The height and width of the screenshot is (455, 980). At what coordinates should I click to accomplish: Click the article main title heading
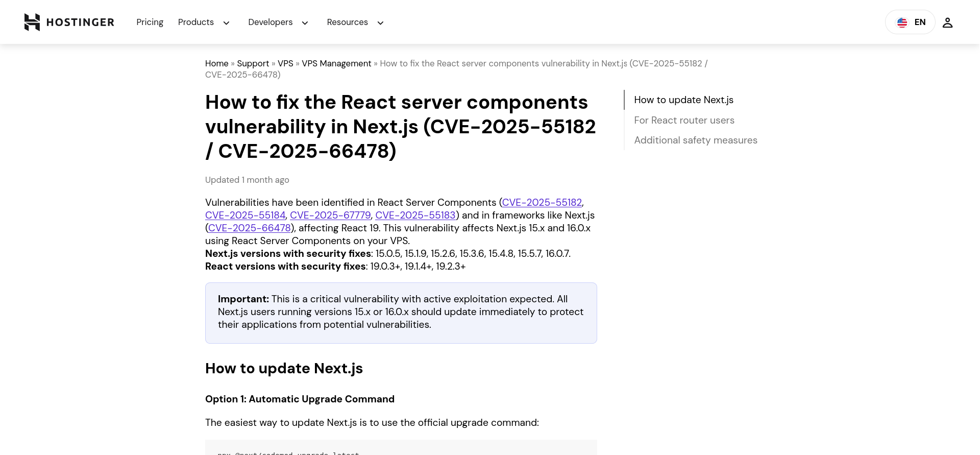coord(401,127)
